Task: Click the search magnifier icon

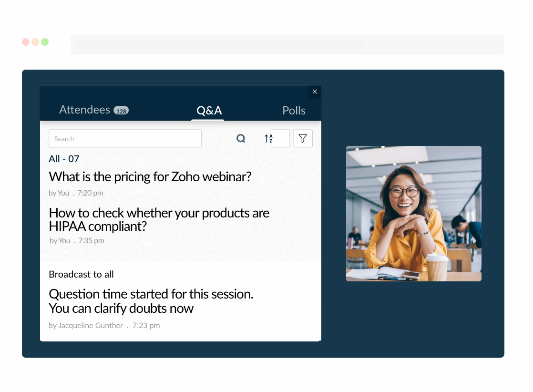Action: (241, 139)
